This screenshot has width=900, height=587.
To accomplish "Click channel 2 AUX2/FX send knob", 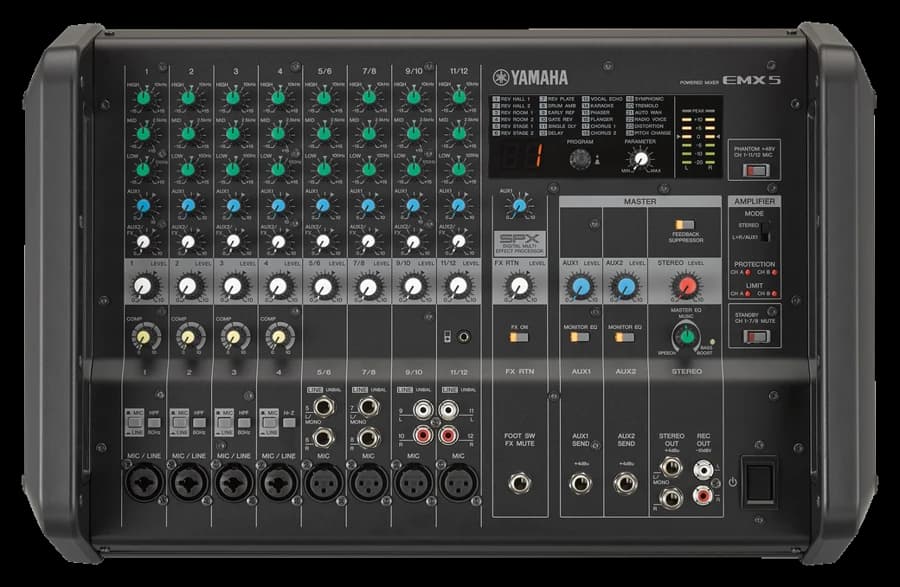I will 188,242.
